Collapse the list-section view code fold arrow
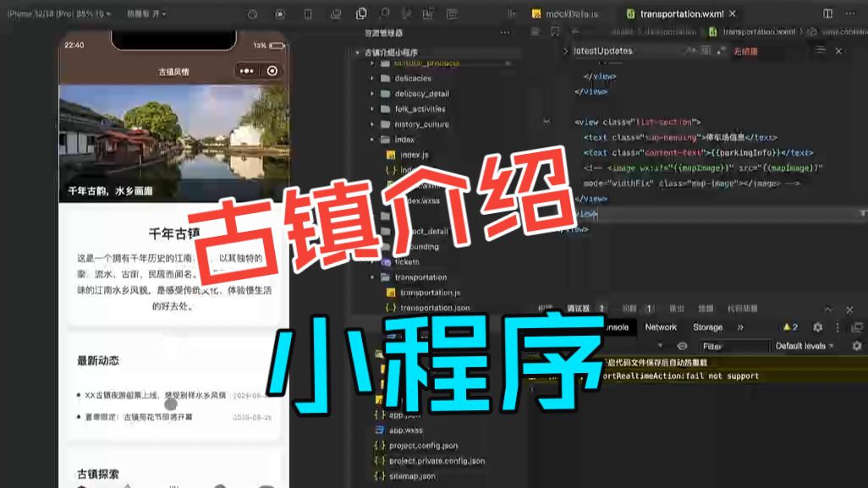 [547, 122]
